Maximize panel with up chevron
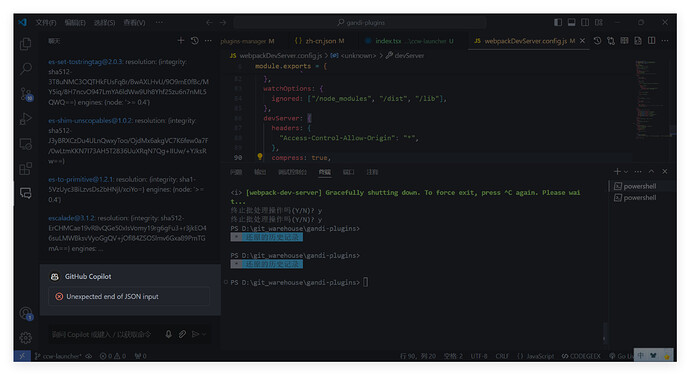 tap(652, 172)
